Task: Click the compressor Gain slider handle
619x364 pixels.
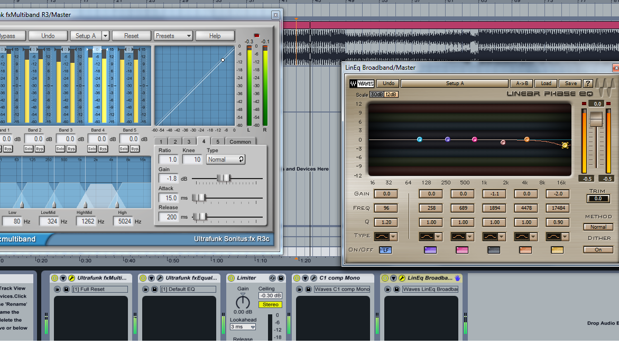Action: click(224, 179)
